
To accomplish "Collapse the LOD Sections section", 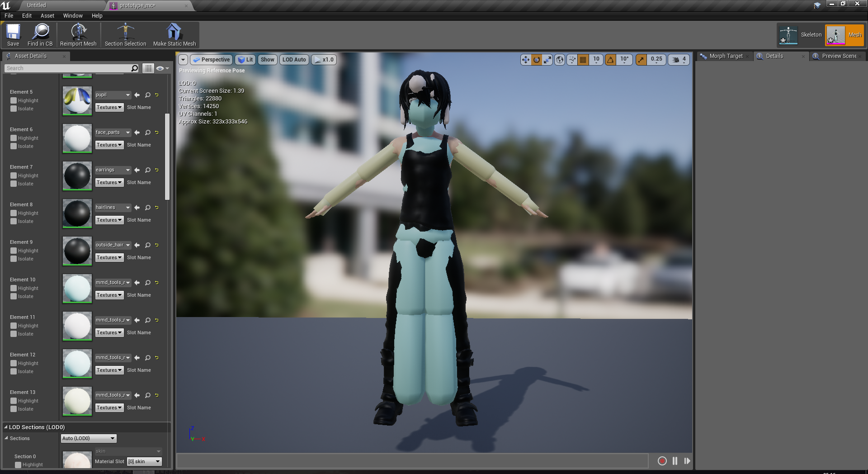I will coord(6,427).
